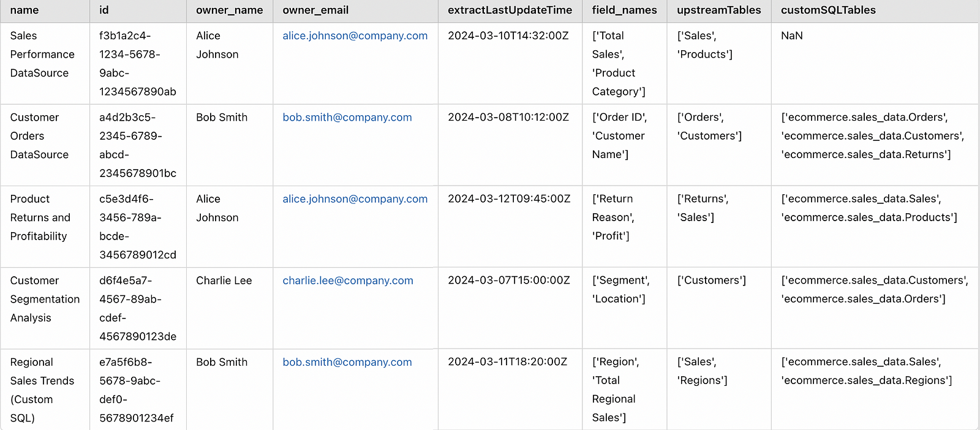
Task: Click the Charlie Lee owner name cell
Action: point(224,281)
